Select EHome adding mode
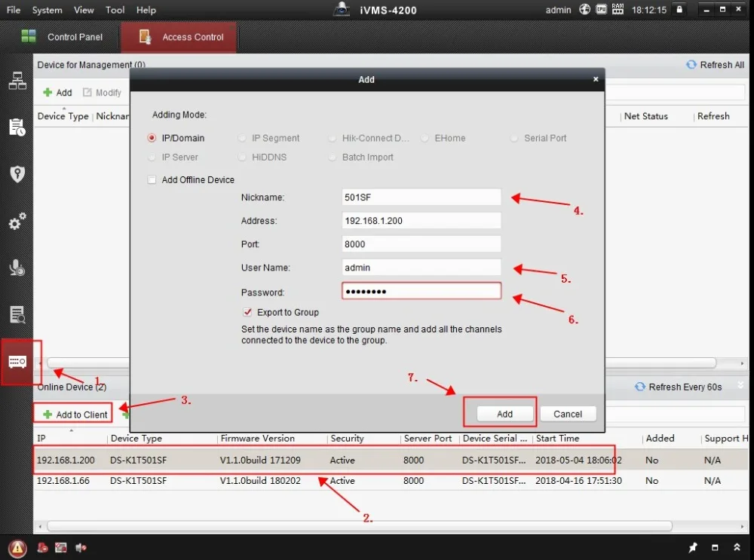Image resolution: width=754 pixels, height=560 pixels. coord(425,138)
